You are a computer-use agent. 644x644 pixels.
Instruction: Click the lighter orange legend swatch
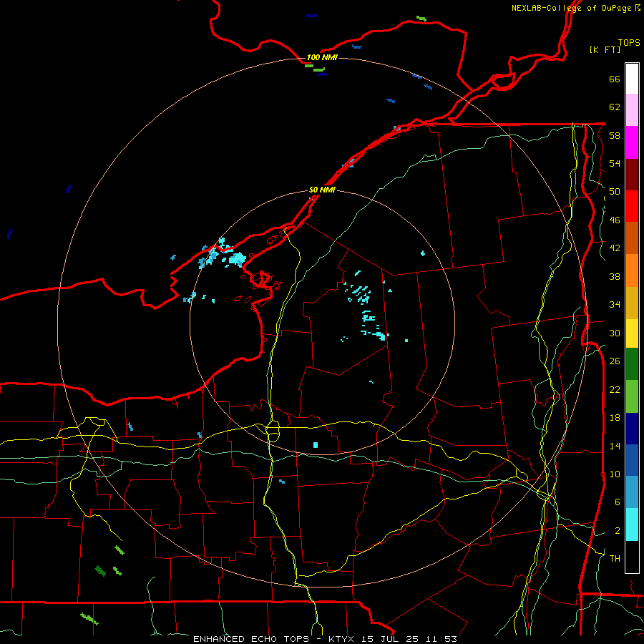pyautogui.click(x=632, y=270)
